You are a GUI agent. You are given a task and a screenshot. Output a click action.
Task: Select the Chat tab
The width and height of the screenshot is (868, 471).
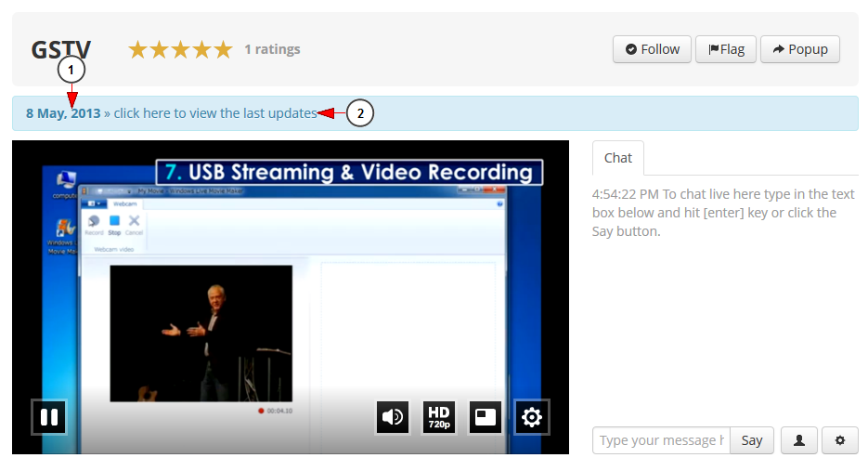click(617, 158)
